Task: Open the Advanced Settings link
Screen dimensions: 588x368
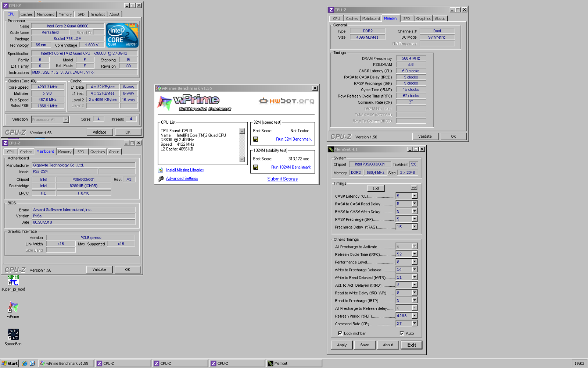Action: [x=182, y=178]
